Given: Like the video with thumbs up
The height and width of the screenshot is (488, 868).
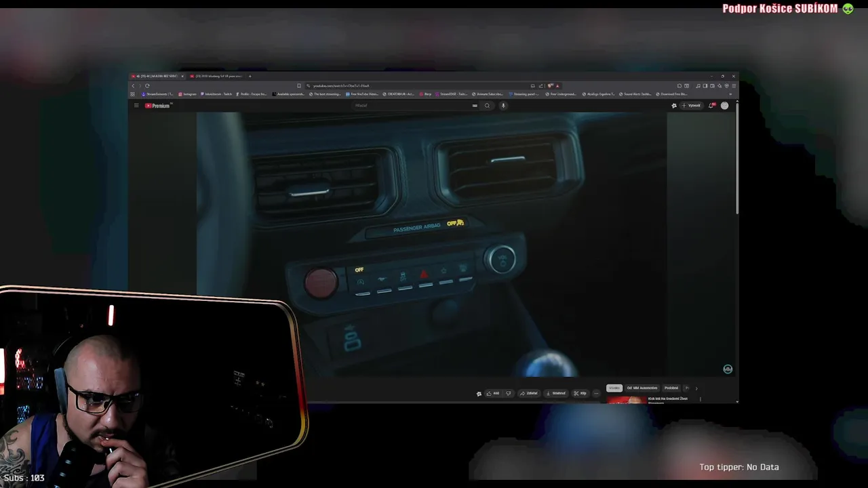Looking at the screenshot, I should click(x=492, y=393).
